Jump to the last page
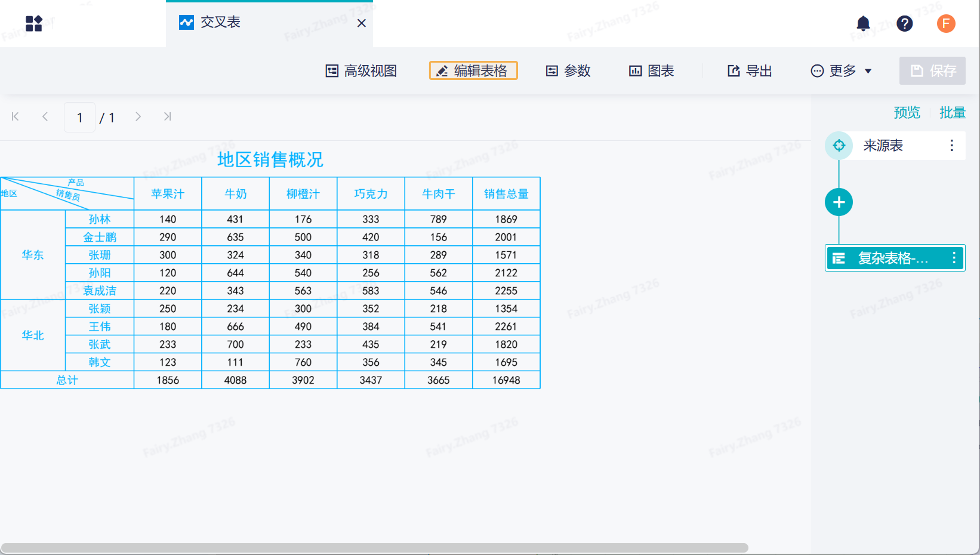 tap(168, 117)
